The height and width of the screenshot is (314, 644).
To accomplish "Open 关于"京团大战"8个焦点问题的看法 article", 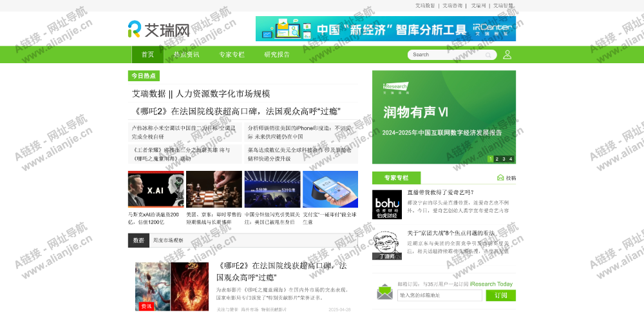I will (x=451, y=233).
